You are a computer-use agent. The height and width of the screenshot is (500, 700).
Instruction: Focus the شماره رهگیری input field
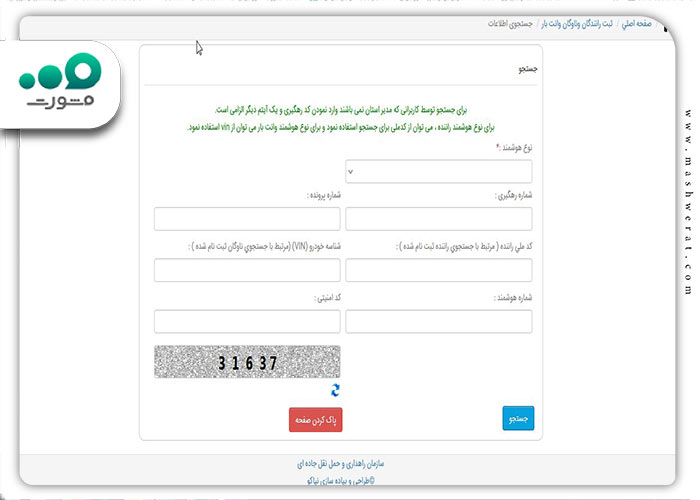[439, 219]
